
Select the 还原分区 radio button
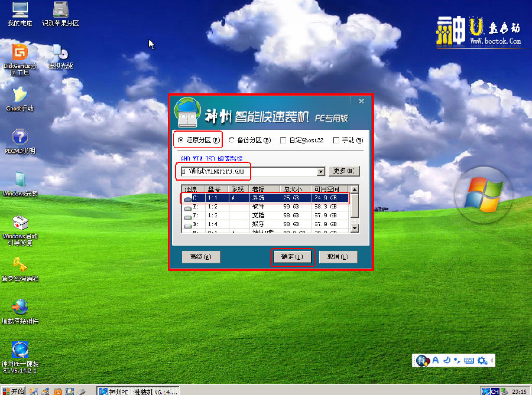tap(180, 140)
